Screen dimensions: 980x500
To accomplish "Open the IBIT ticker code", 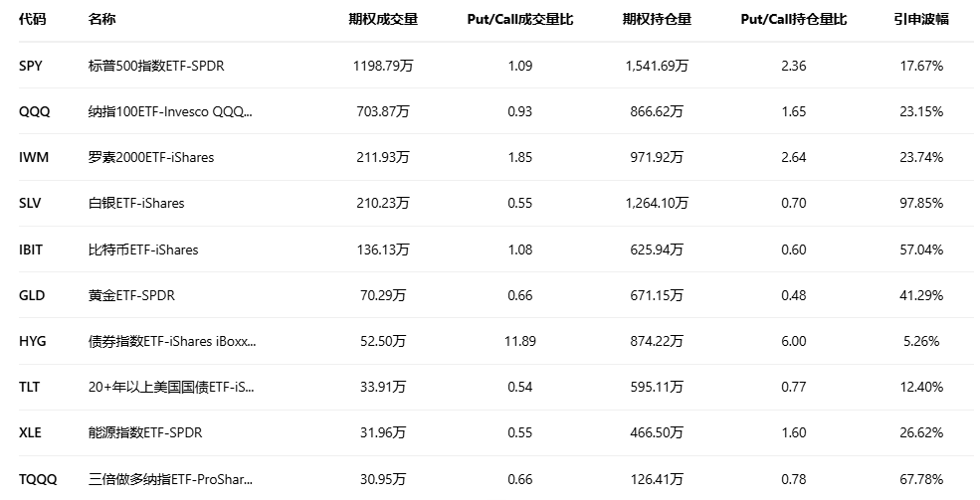I will pyautogui.click(x=32, y=250).
